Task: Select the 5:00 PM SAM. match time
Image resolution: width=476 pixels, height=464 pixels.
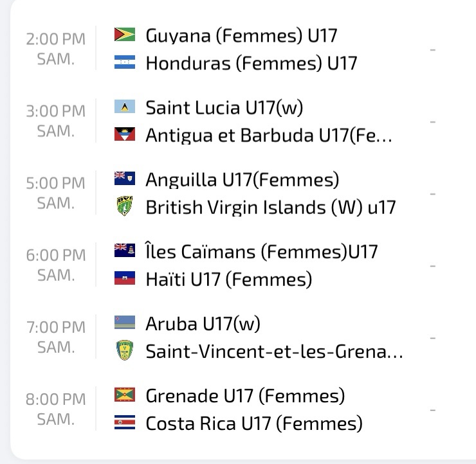Action: (x=55, y=193)
